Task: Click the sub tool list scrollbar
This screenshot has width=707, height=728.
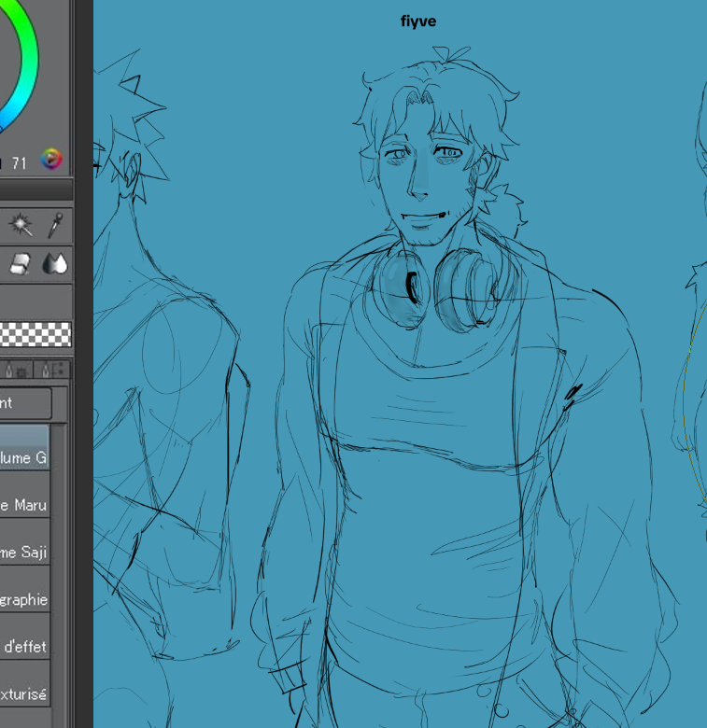Action: 59,576
